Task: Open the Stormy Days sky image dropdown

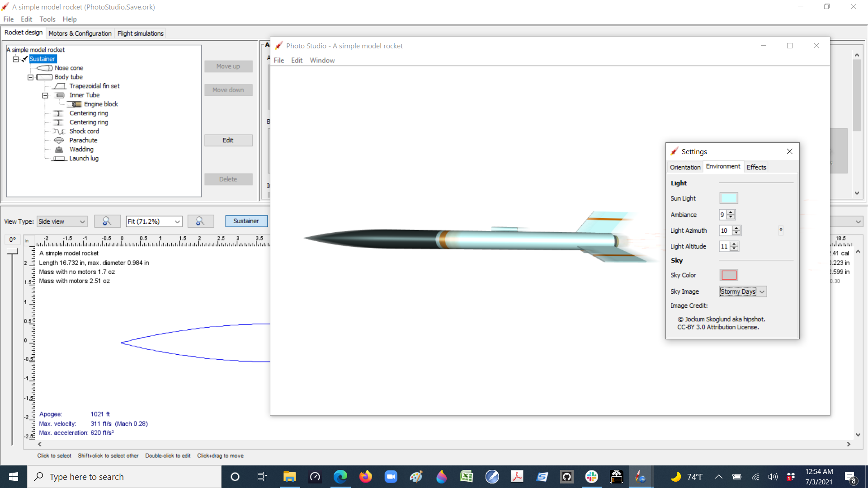Action: tap(742, 291)
